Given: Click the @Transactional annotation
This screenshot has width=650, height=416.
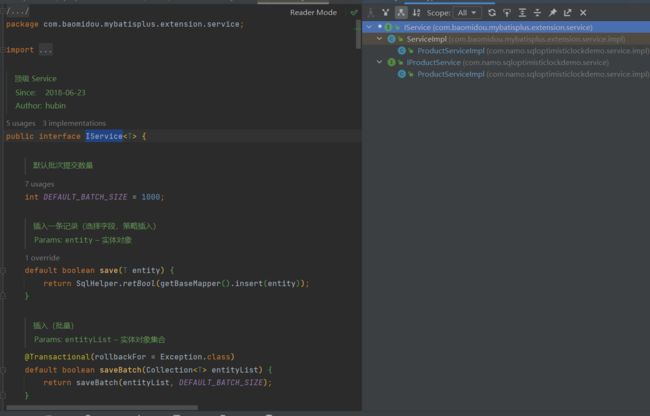Looking at the screenshot, I should (x=57, y=357).
